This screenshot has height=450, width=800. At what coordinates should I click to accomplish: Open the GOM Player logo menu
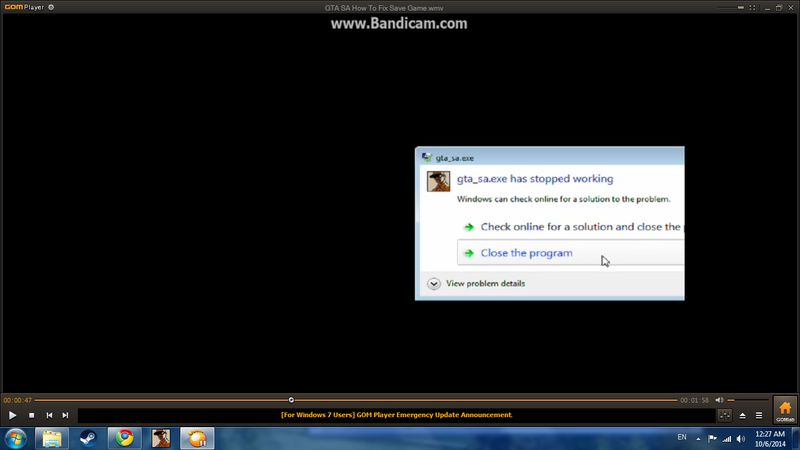coord(24,7)
